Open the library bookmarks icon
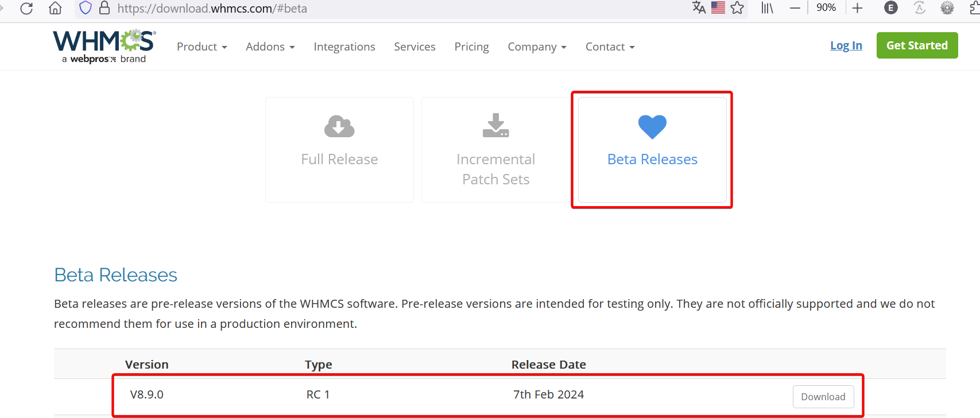Image resolution: width=980 pixels, height=418 pixels. [x=768, y=8]
